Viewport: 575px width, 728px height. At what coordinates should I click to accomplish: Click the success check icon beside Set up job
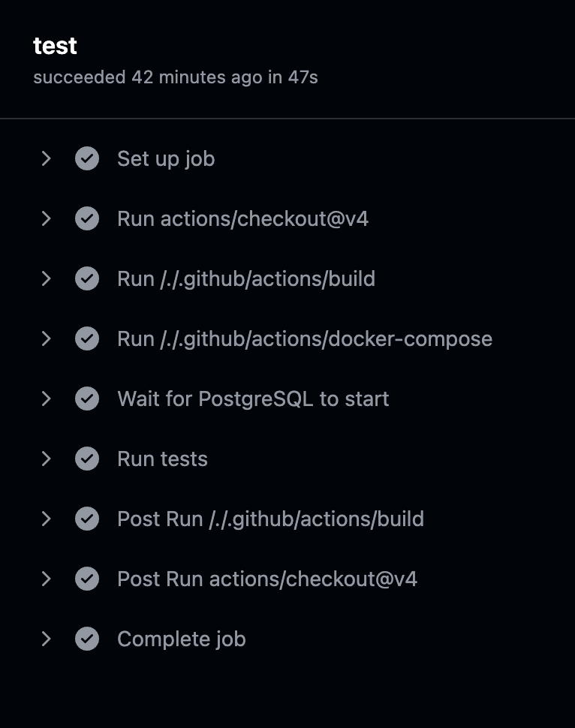tap(87, 159)
